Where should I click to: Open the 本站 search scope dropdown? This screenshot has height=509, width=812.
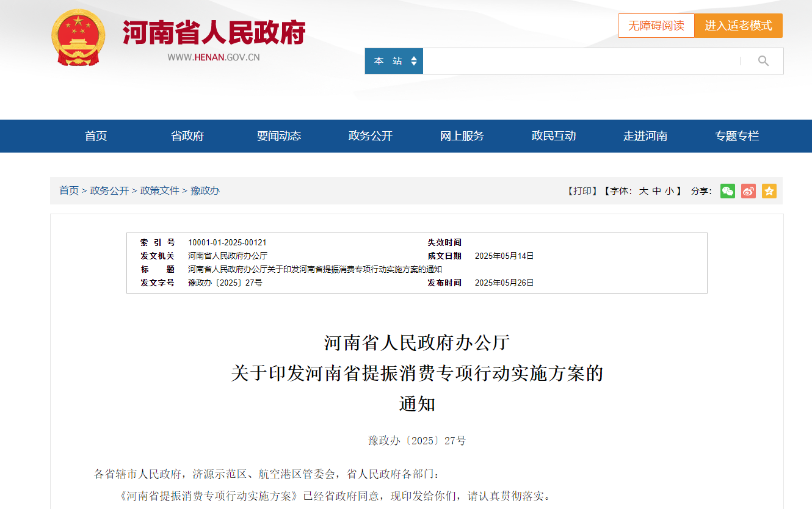[x=394, y=61]
